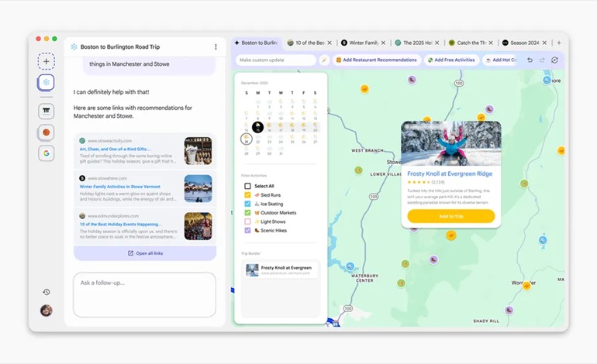
Task: Click the Ask a follow-up text box
Action: click(145, 294)
